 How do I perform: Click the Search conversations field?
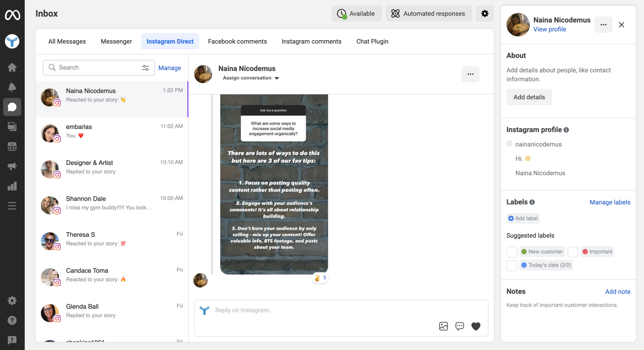click(99, 68)
